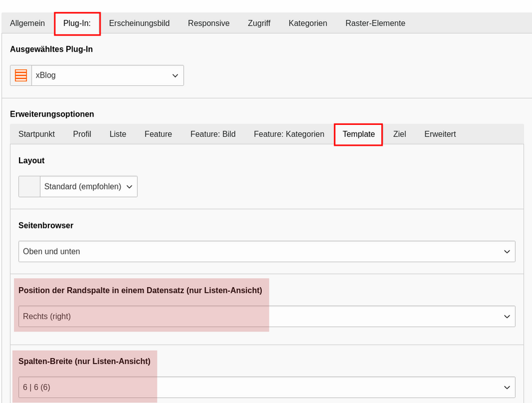Switch to the Liste sub-tab
The height and width of the screenshot is (403, 532).
pos(118,134)
